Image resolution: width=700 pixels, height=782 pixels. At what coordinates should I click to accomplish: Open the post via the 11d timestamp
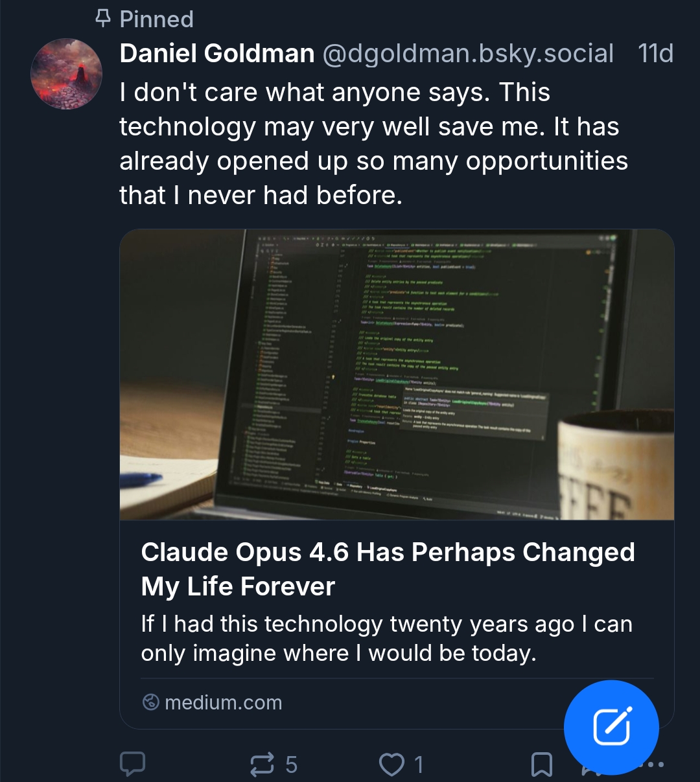(655, 54)
